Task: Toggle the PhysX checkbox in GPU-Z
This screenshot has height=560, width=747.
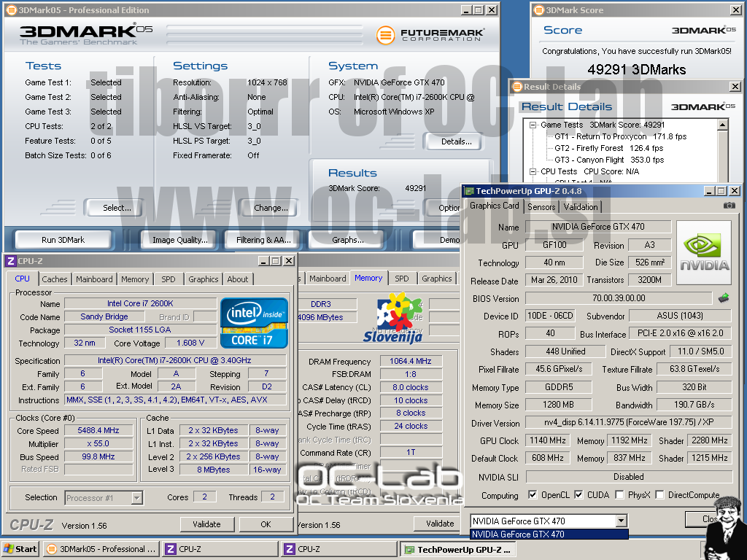Action: pos(619,495)
